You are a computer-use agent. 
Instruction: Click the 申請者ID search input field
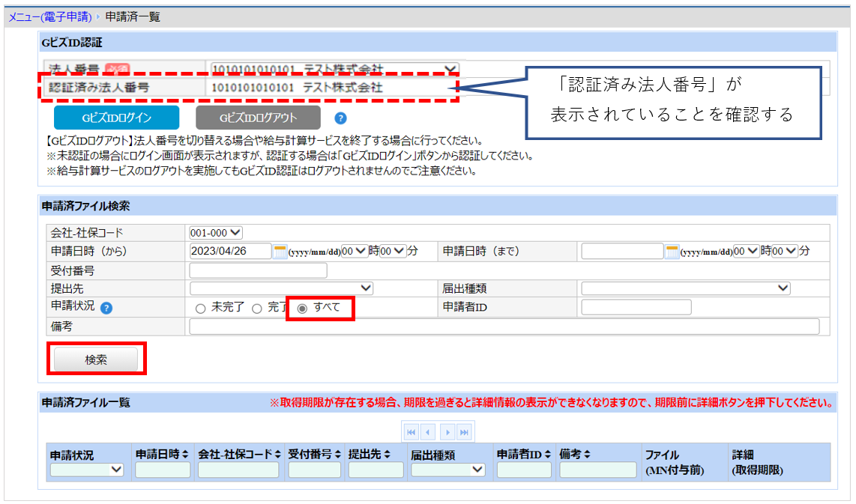point(636,307)
